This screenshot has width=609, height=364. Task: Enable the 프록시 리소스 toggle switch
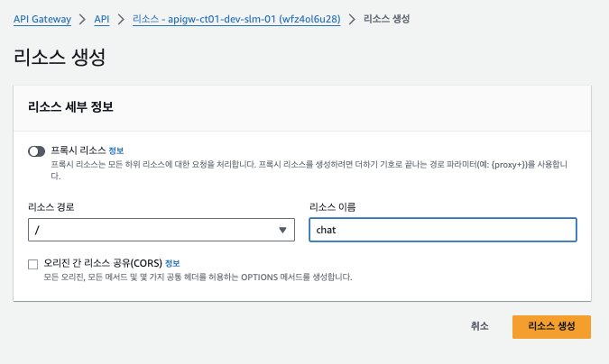click(36, 151)
